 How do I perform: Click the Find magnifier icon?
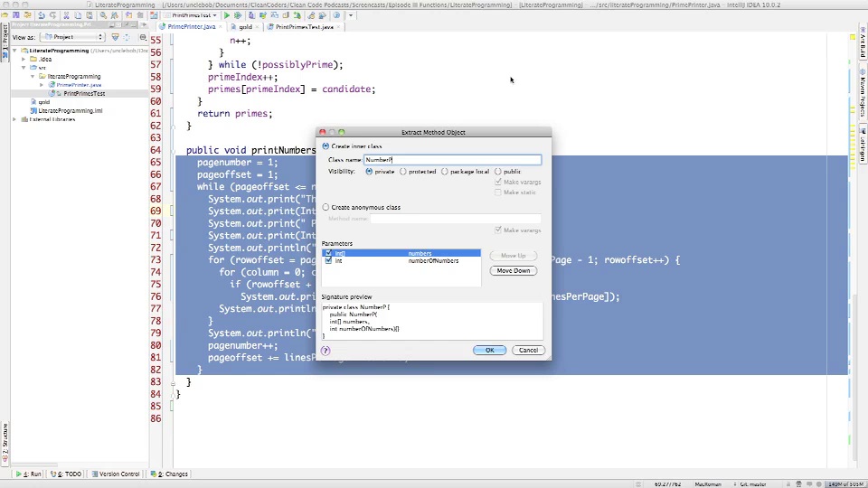103,15
